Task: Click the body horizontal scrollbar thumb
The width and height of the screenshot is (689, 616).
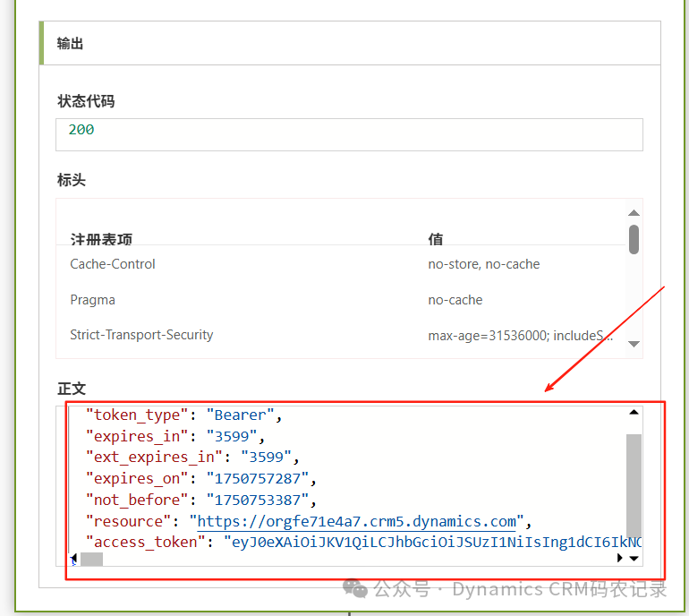Action: (91, 559)
